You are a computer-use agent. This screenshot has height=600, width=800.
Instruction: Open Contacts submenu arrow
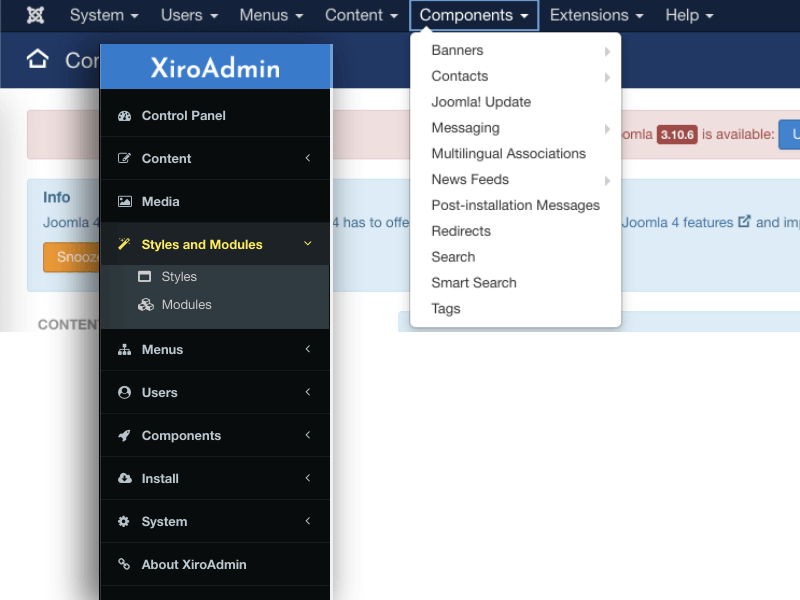click(x=607, y=77)
